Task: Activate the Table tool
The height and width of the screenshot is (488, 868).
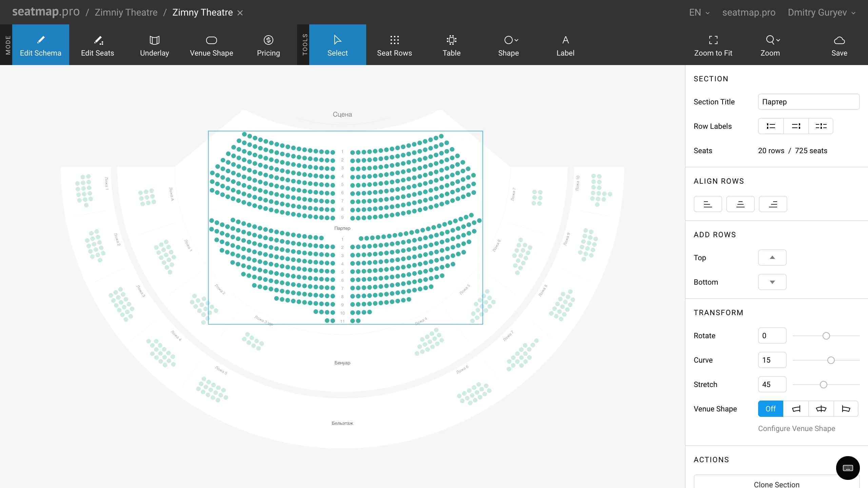Action: [451, 44]
